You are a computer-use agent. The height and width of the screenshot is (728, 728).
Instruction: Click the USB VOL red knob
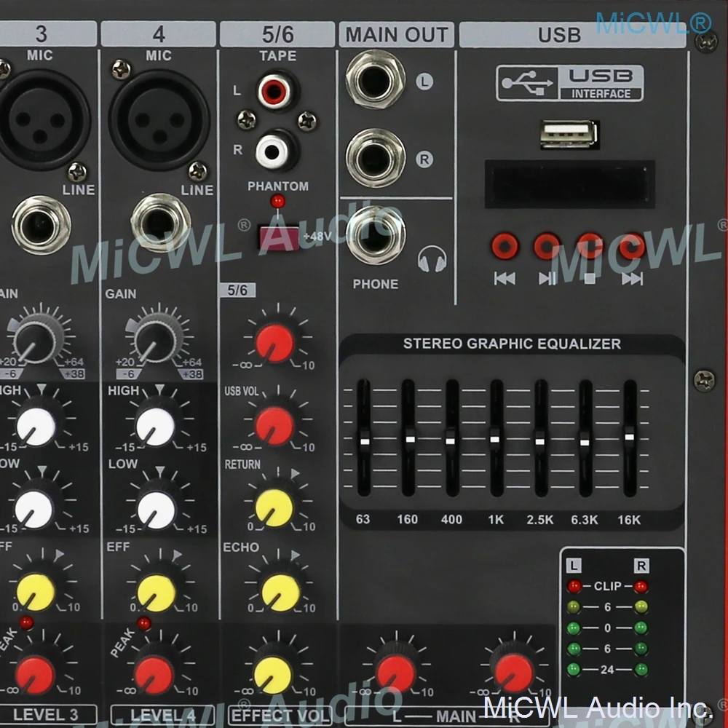click(275, 426)
